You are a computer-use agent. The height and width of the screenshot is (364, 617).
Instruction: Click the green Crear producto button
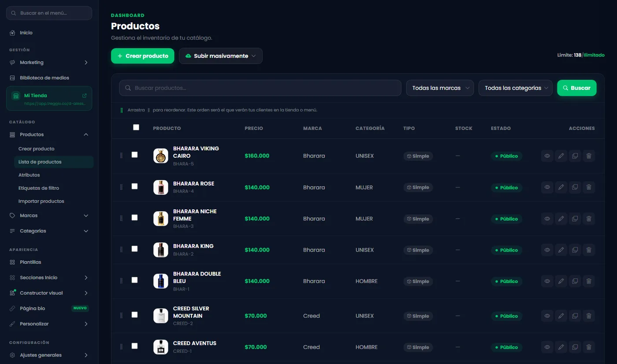point(143,56)
